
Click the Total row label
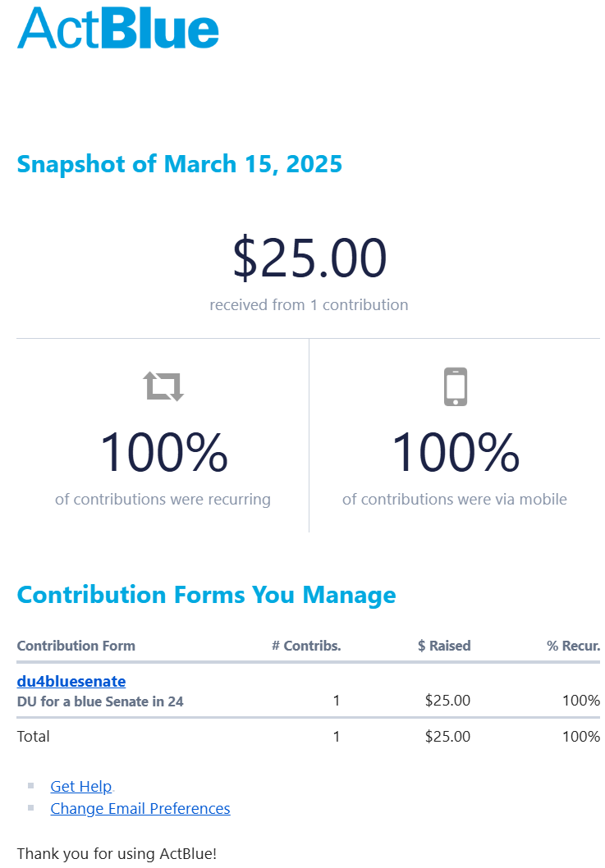(34, 736)
